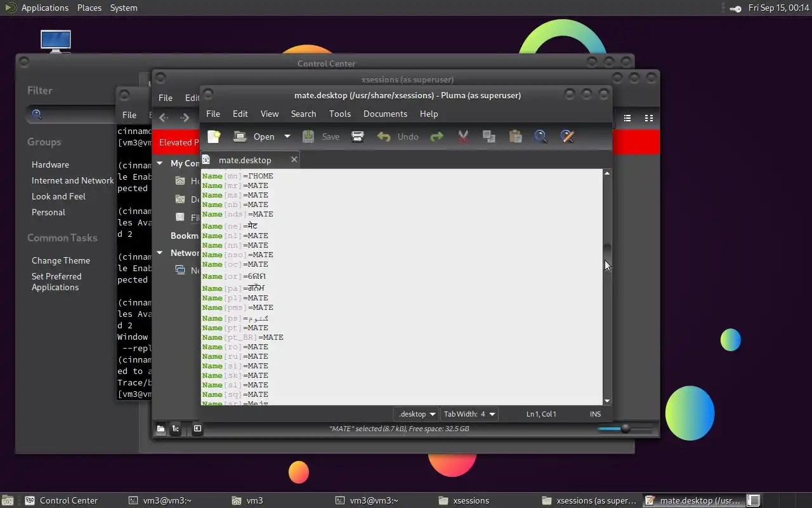Toggle the INS insert mode indicator
The height and width of the screenshot is (508, 812).
(x=595, y=414)
